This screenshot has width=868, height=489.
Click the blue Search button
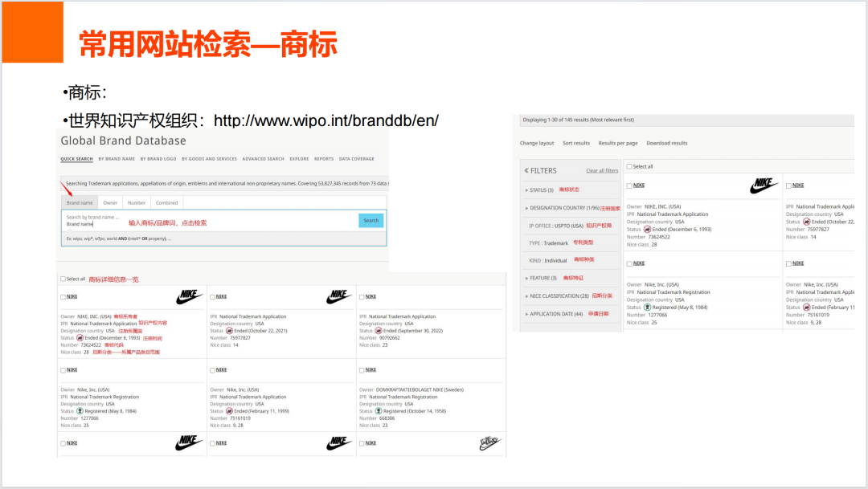click(371, 221)
